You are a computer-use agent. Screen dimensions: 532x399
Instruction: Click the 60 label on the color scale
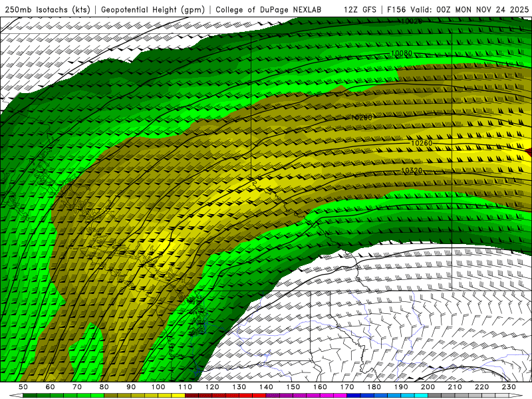[50, 387]
